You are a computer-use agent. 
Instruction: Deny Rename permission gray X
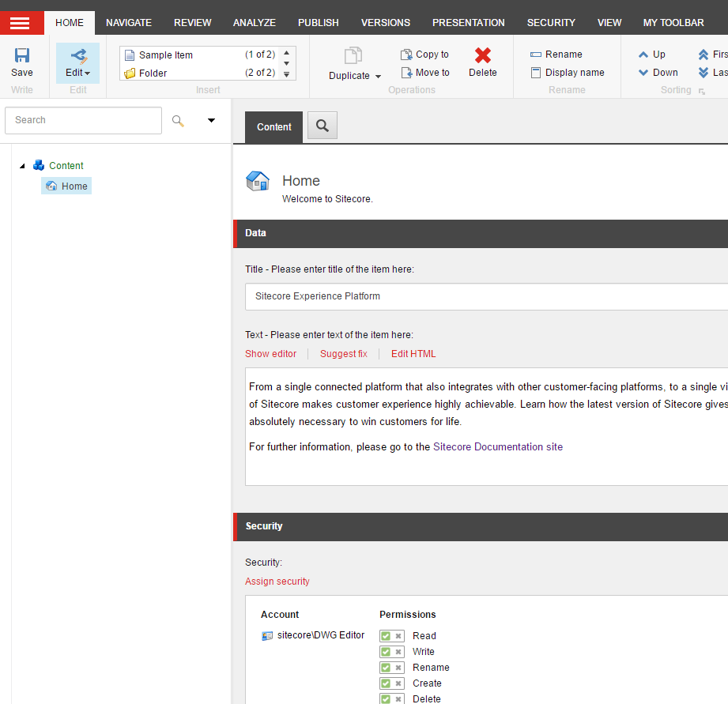point(398,668)
